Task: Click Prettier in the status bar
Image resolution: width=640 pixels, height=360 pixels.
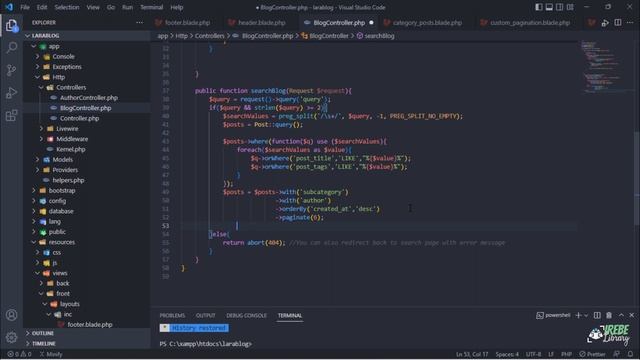Action: [x=592, y=354]
